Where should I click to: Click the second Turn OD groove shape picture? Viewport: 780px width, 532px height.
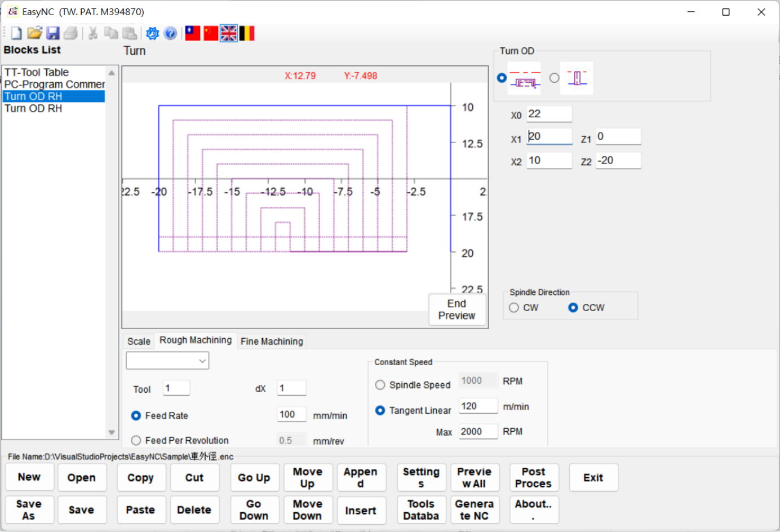click(x=577, y=78)
